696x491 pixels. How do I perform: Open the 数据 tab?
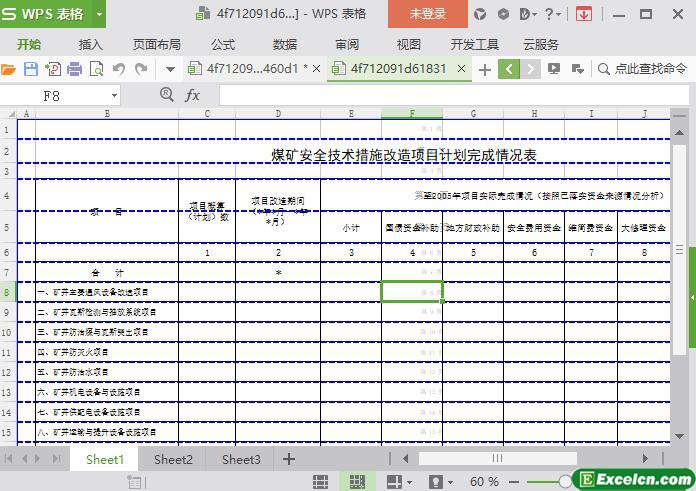(285, 44)
